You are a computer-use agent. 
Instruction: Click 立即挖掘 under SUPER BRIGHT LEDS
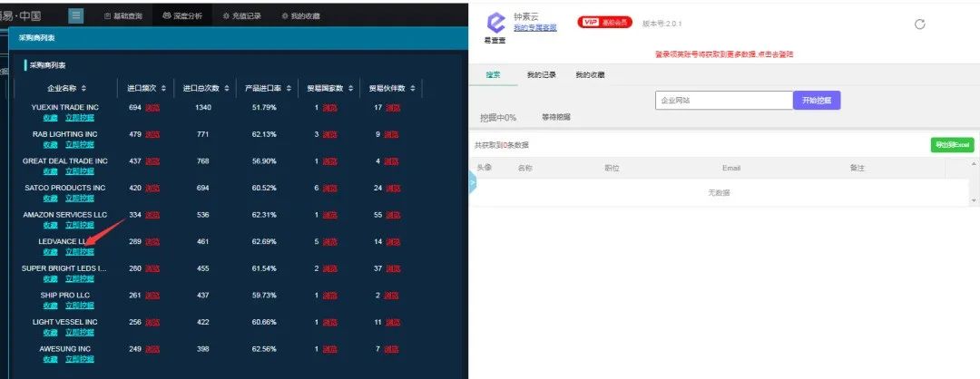[x=79, y=278]
